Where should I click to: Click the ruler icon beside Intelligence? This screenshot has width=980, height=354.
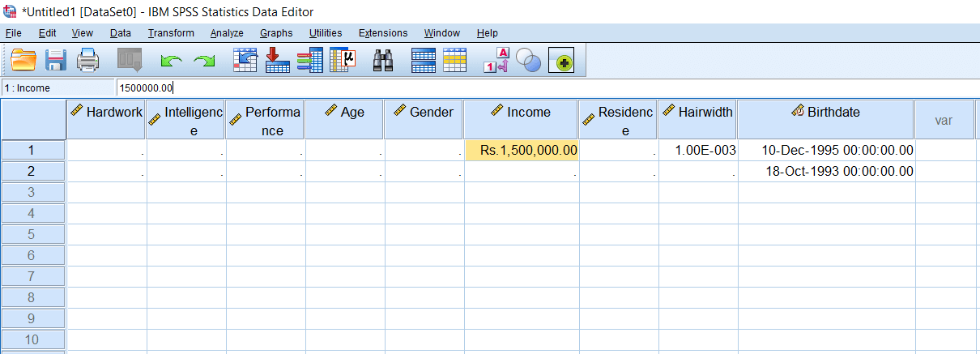[x=156, y=121]
